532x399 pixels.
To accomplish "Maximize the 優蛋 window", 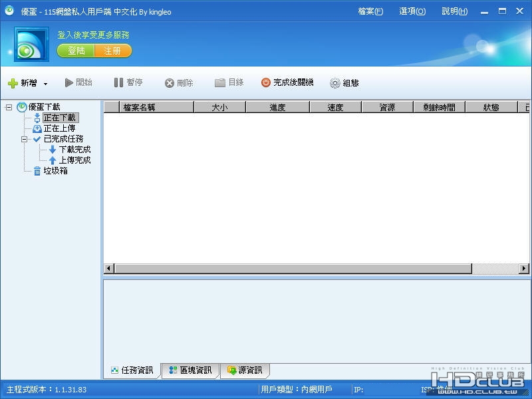I will [502, 11].
